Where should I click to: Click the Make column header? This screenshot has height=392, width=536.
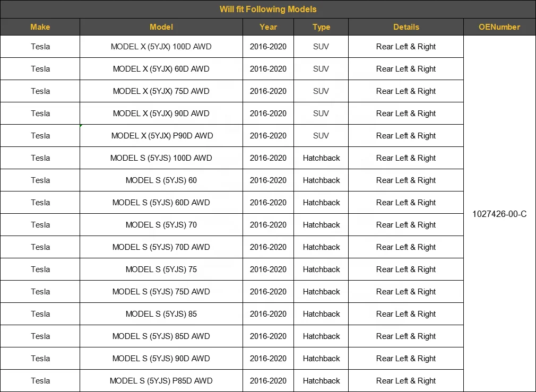(x=40, y=27)
